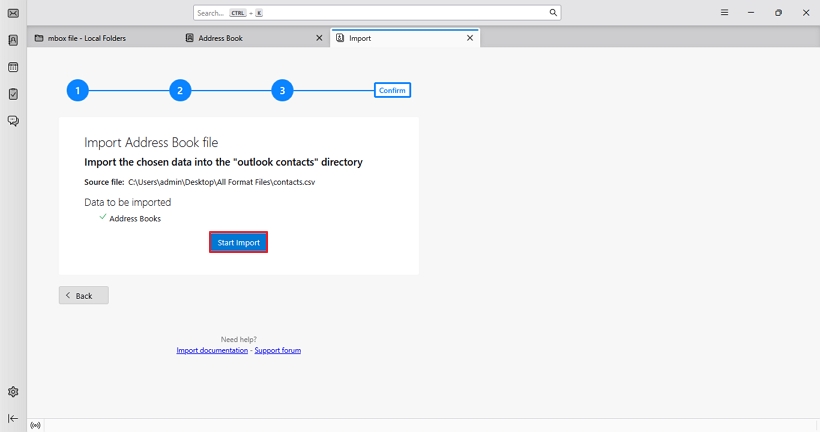Screen dimensions: 820x432
Task: Click the Back button
Action: pyautogui.click(x=84, y=295)
